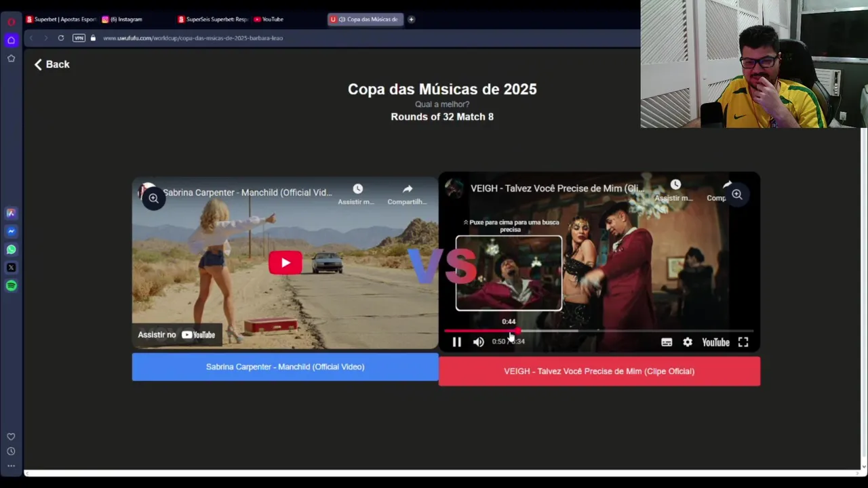Open 'Assistir no YouTube' on Manchild video
This screenshot has width=868, height=488.
(176, 335)
